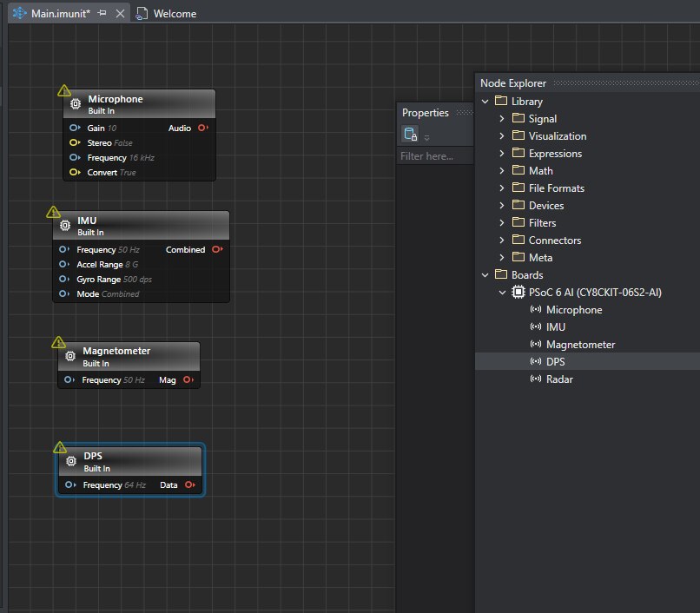This screenshot has width=700, height=613.
Task: Select Microphone under PSoC 6 AI board
Action: pos(574,310)
